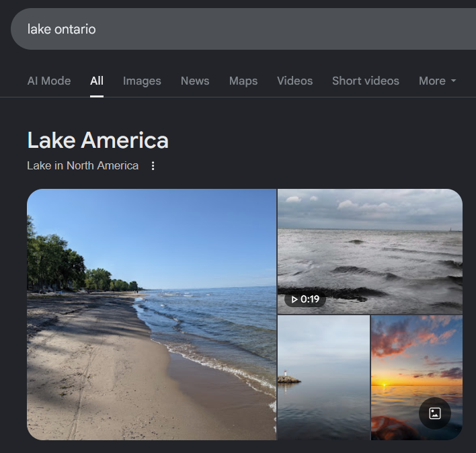Play the 0:19 wavy lake video

(x=370, y=251)
